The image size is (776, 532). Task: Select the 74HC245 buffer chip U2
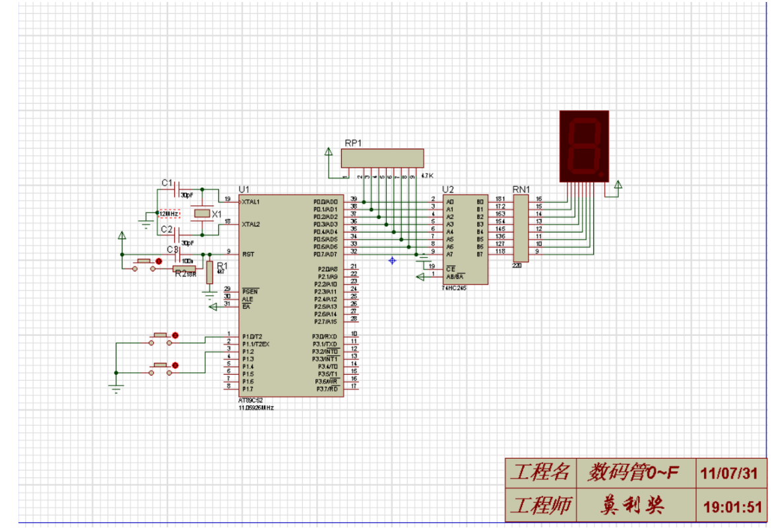(465, 240)
